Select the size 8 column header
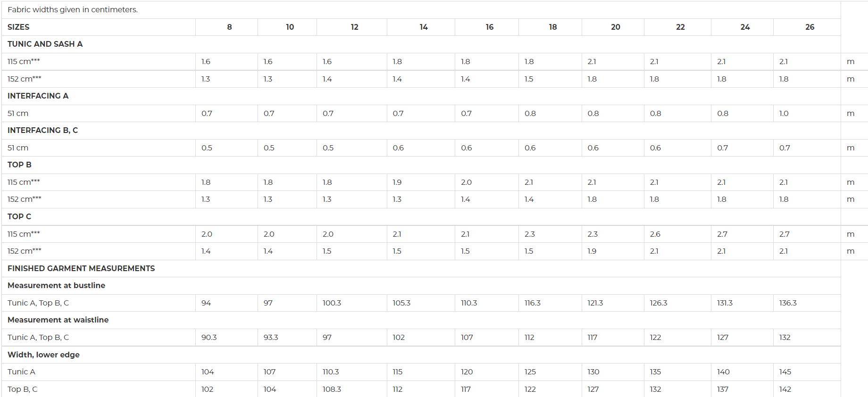 point(229,27)
